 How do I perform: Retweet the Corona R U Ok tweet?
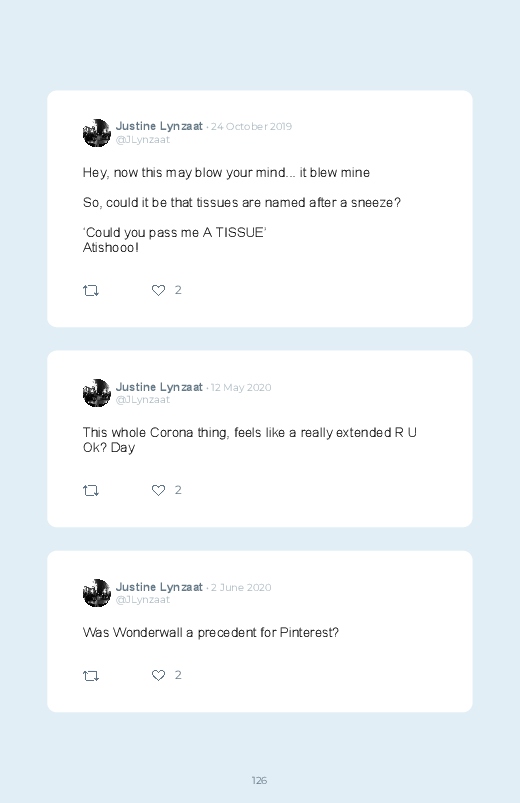point(91,491)
